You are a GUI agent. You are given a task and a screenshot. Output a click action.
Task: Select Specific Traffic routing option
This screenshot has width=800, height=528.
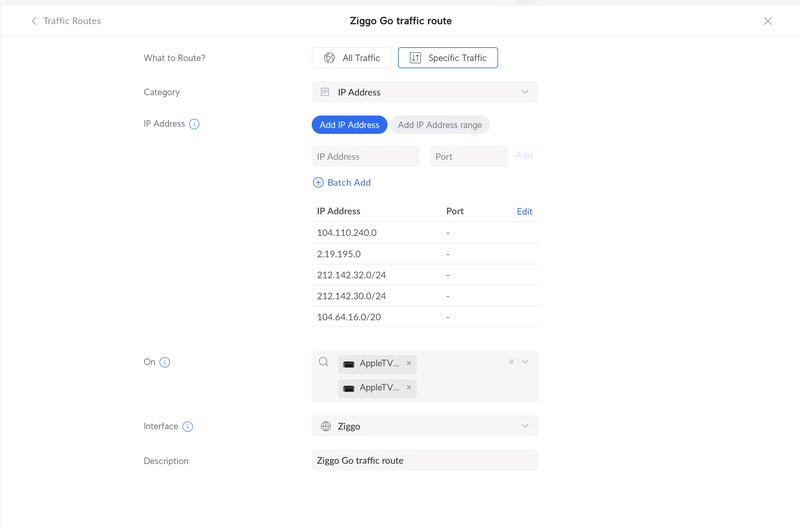coord(447,58)
